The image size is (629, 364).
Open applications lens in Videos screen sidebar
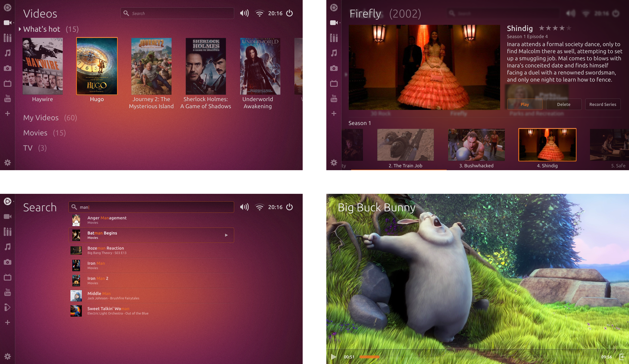pyautogui.click(x=8, y=38)
